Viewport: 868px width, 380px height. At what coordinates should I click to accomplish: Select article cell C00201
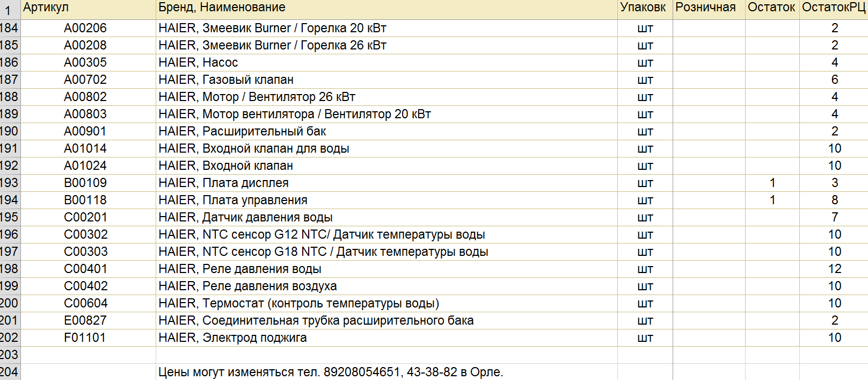click(x=88, y=218)
